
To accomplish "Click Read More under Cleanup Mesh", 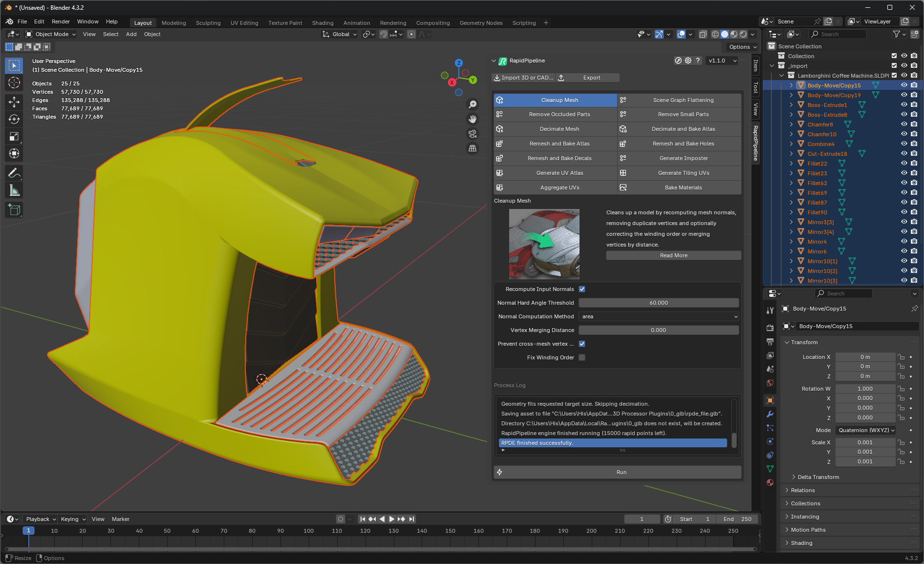I will [673, 255].
